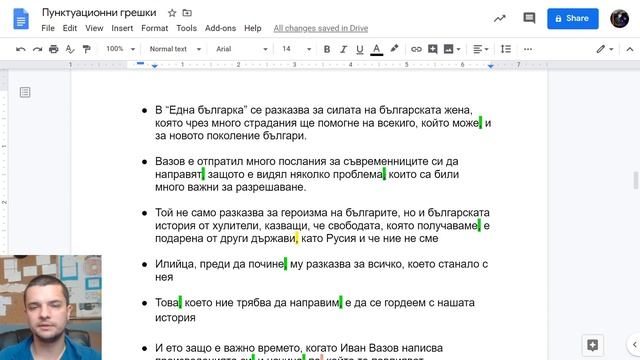Screen dimensions: 640x360
Task: Activate the Paint format tool
Action: tap(86, 49)
